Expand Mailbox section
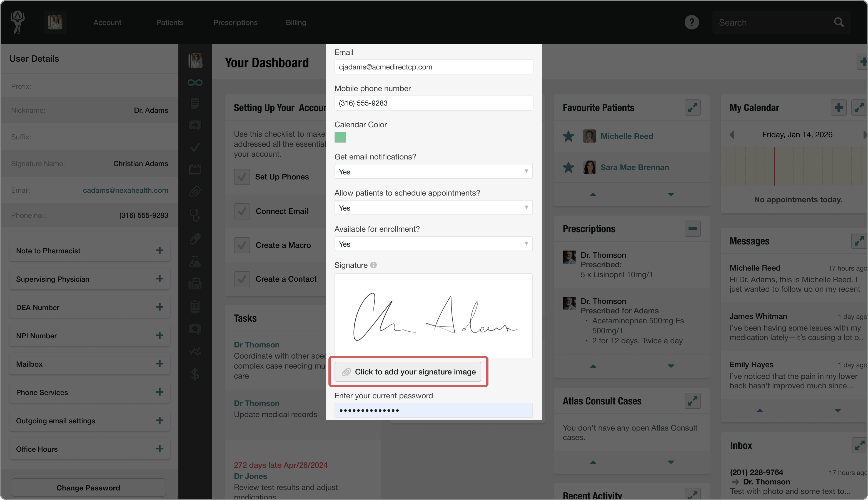This screenshot has height=500, width=868. click(x=160, y=364)
